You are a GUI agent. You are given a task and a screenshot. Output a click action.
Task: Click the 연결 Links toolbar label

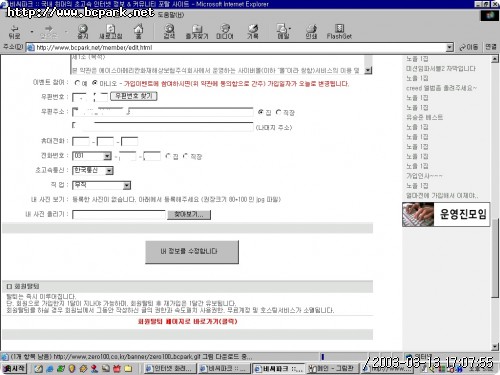491,47
